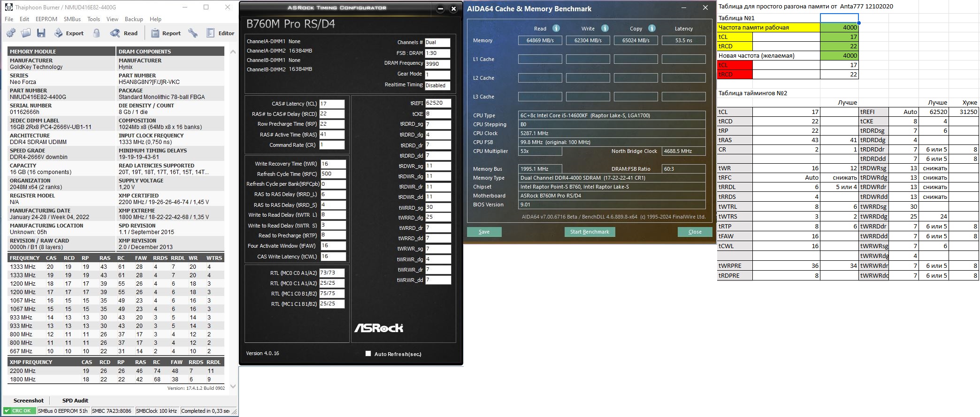Click the scroll-down arrow in Thaiphoon panel

click(x=233, y=387)
